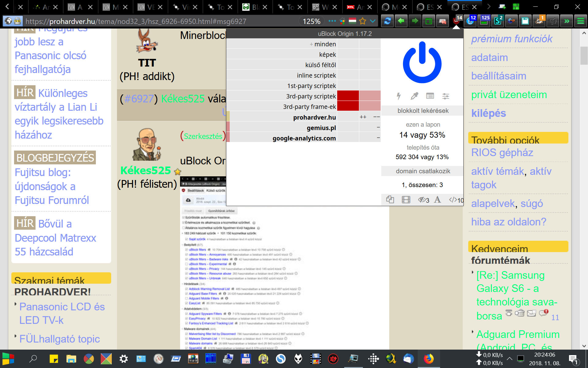Open uBlock element zapper (lightning bolt)
Viewport: 588px width, 368px height.
pyautogui.click(x=399, y=96)
